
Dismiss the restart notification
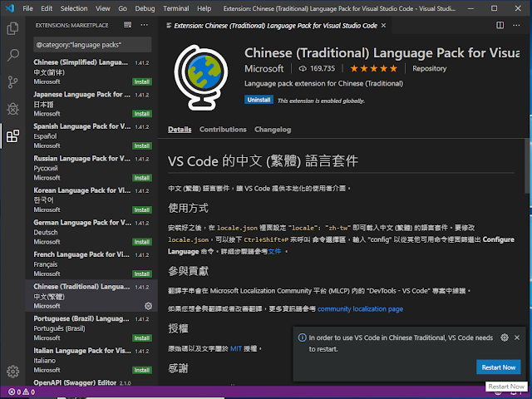(517, 337)
